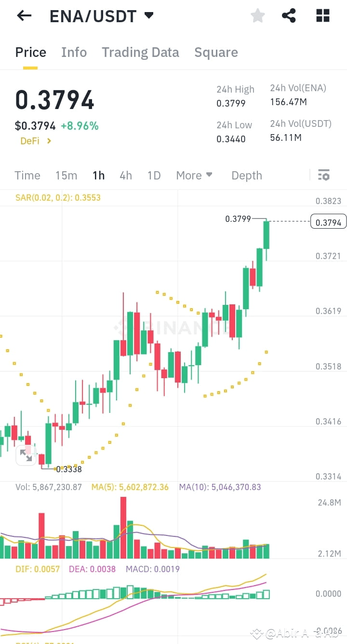Select the Time view option
This screenshot has height=644, width=347.
click(x=27, y=175)
